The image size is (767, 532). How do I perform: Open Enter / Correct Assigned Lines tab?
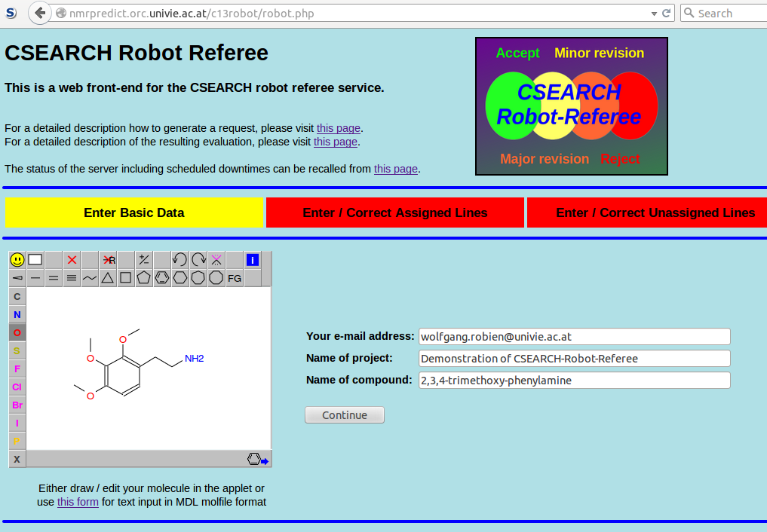pyautogui.click(x=395, y=212)
